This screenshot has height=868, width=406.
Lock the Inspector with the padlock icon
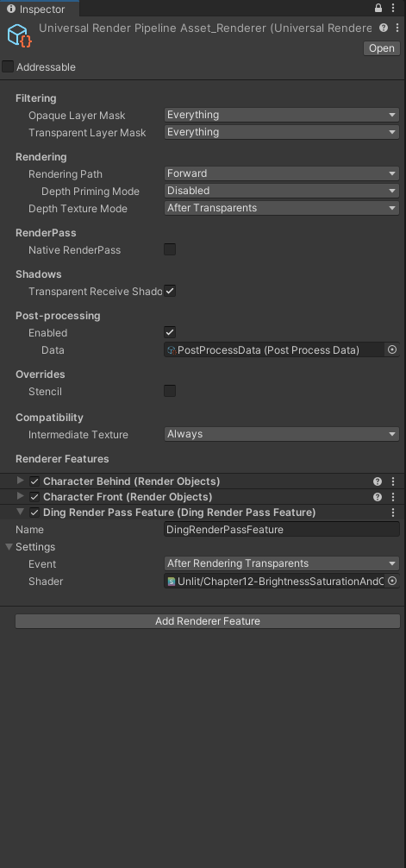coord(378,9)
